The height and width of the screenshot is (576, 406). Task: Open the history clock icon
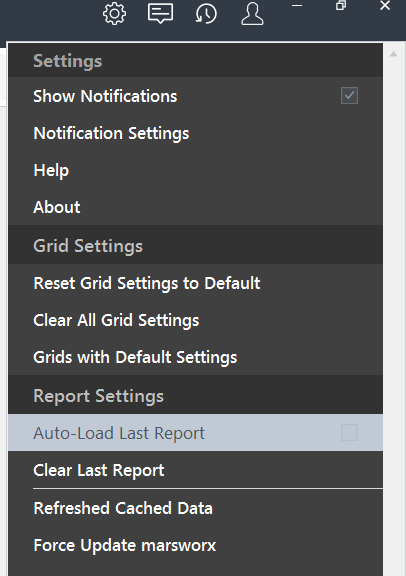(x=206, y=14)
